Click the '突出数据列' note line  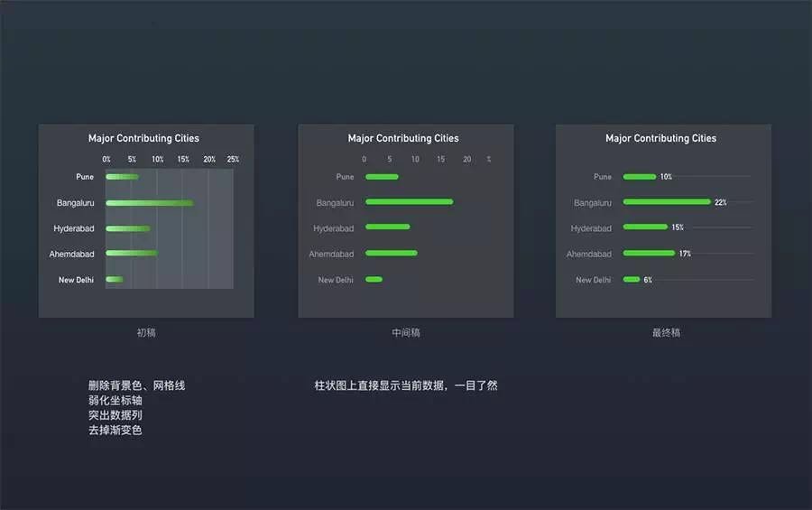[x=115, y=415]
